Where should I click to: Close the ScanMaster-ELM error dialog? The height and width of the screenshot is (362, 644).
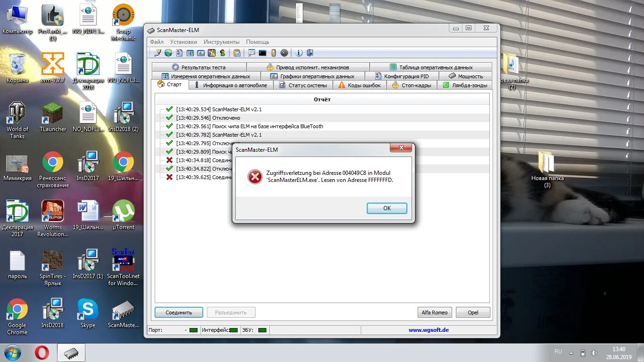point(401,148)
